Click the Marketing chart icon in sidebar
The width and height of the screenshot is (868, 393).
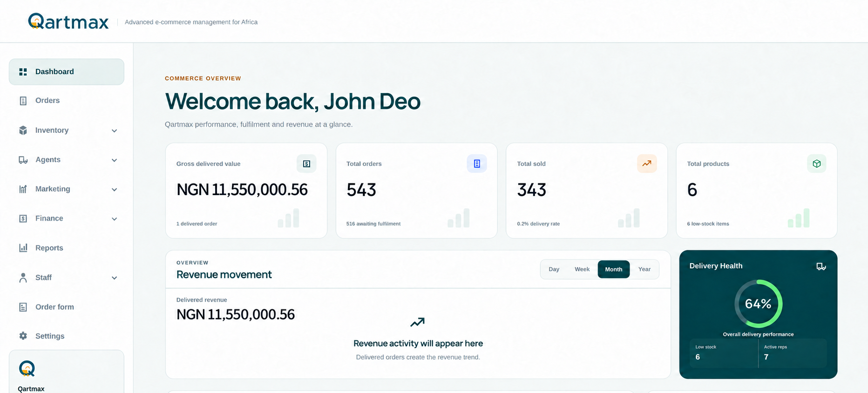point(23,189)
